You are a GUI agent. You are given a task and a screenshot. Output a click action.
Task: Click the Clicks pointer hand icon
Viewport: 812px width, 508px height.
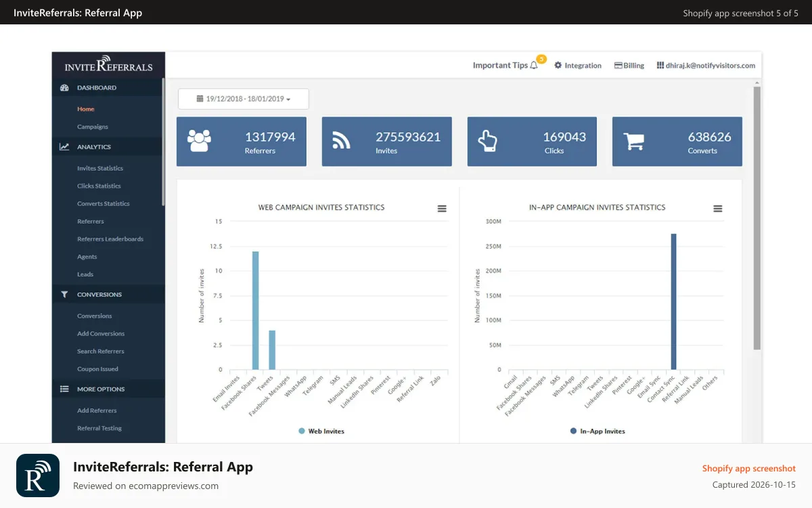click(487, 140)
